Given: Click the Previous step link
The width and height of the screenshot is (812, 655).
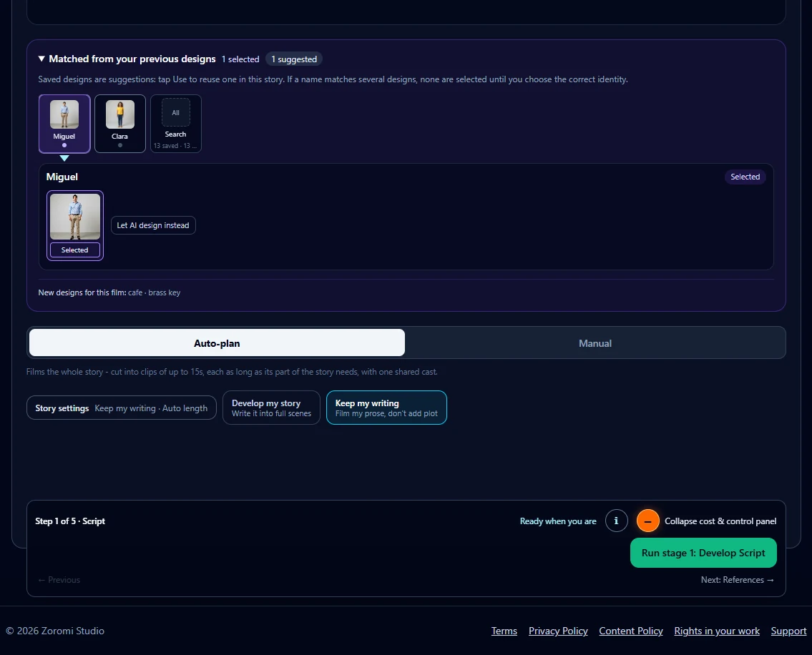Looking at the screenshot, I should (x=59, y=580).
